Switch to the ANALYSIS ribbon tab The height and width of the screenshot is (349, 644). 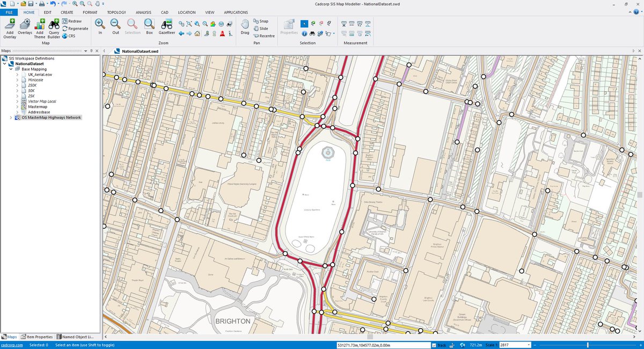[143, 12]
